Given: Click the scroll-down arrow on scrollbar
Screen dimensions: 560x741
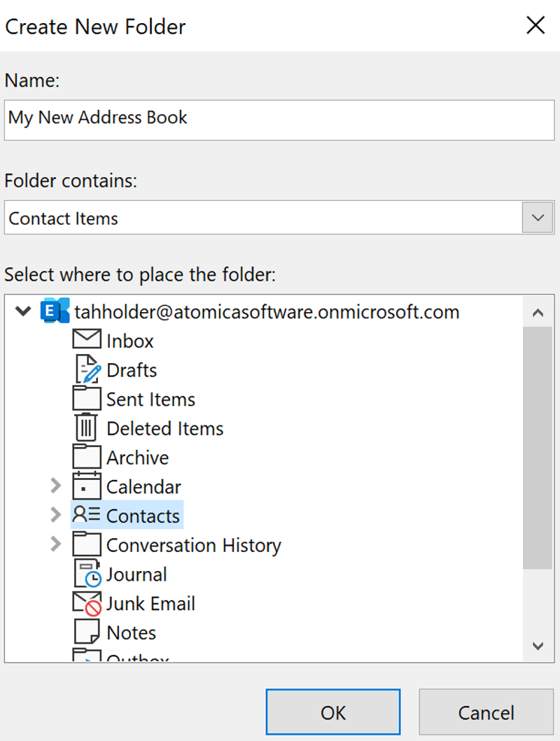Looking at the screenshot, I should point(538,646).
